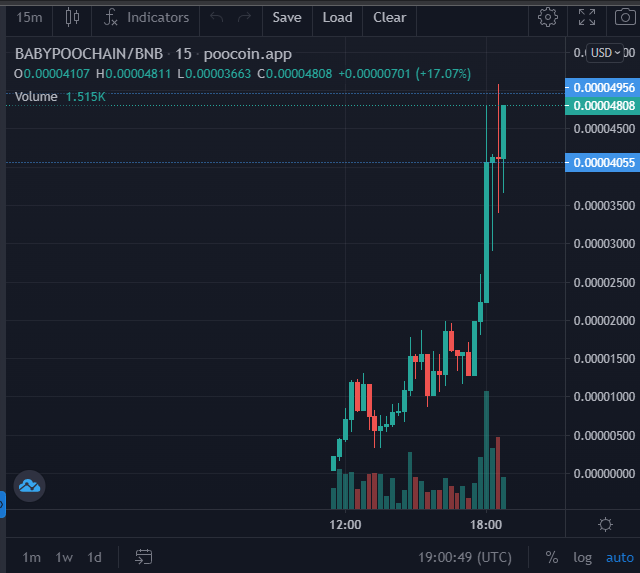Select the low value L0.00003663
Viewport: 640px width, 573px height.
point(214,74)
